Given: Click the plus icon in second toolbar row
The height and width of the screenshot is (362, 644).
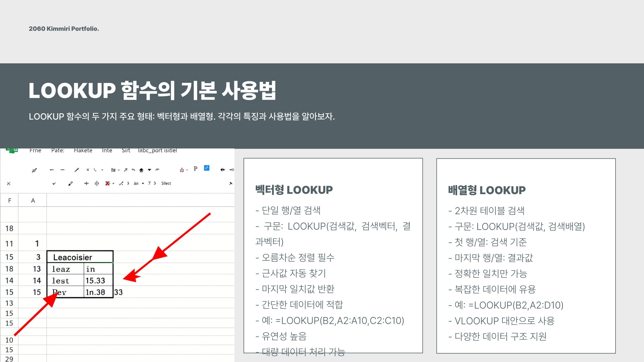Looking at the screenshot, I should tap(87, 183).
